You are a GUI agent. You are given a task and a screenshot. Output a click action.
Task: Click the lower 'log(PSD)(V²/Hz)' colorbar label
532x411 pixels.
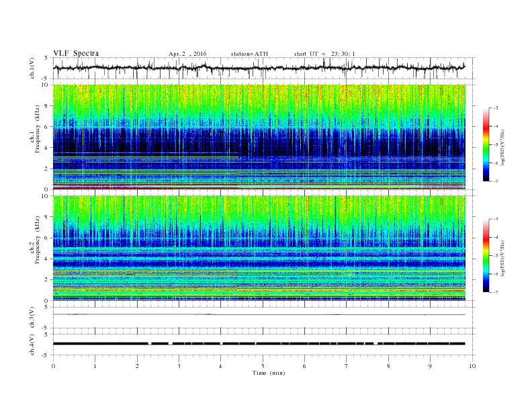502,258
